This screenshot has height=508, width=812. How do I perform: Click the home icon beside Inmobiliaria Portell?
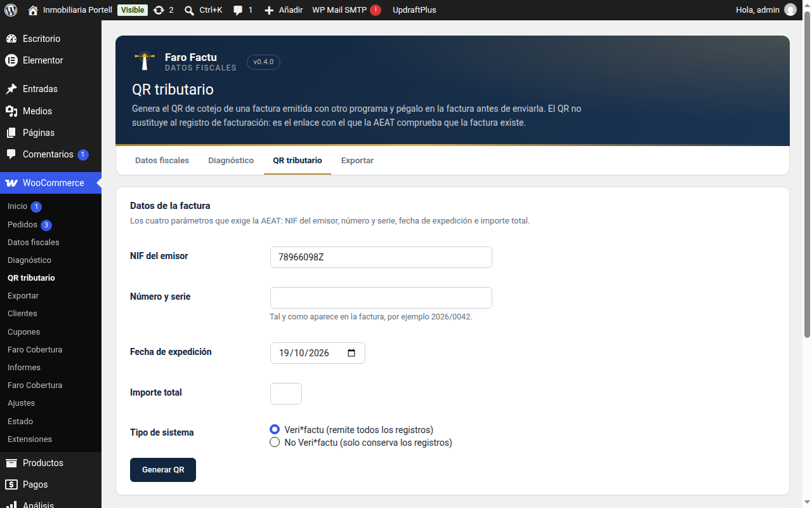point(33,10)
